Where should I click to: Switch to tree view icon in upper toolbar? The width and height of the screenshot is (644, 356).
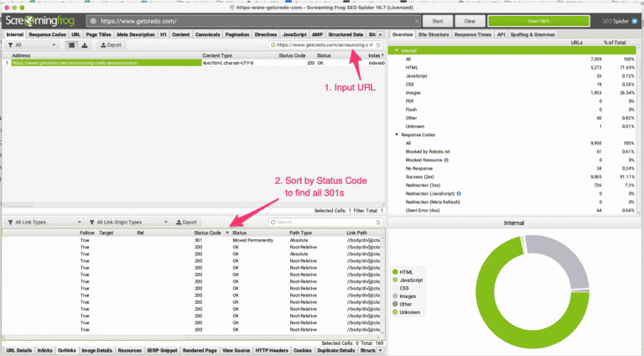[85, 44]
